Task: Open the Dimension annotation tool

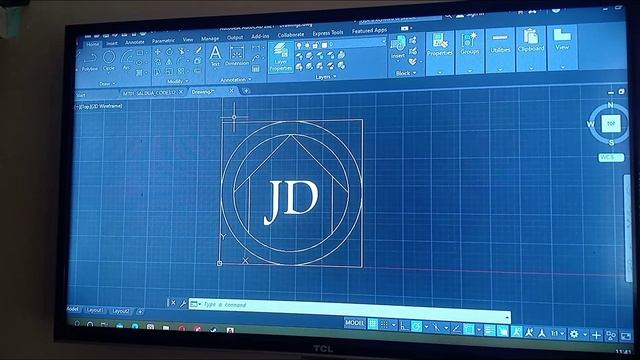Action: tap(237, 56)
